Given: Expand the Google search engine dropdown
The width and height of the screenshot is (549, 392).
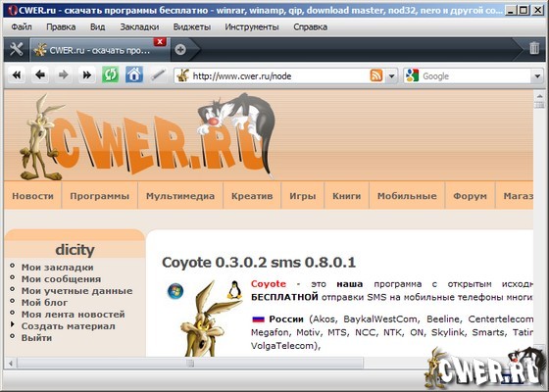Looking at the screenshot, I should (537, 76).
